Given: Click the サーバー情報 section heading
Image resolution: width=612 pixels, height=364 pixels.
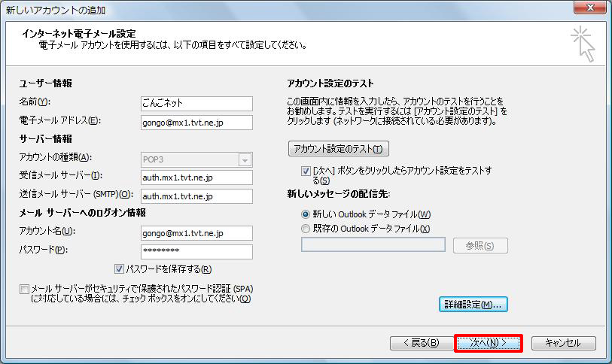Looking at the screenshot, I should point(46,139).
